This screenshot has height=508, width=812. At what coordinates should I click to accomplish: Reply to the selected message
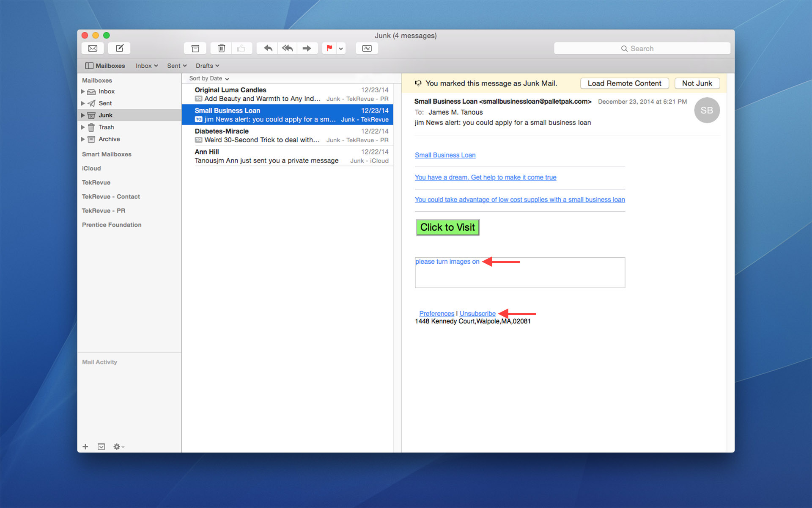(x=268, y=48)
